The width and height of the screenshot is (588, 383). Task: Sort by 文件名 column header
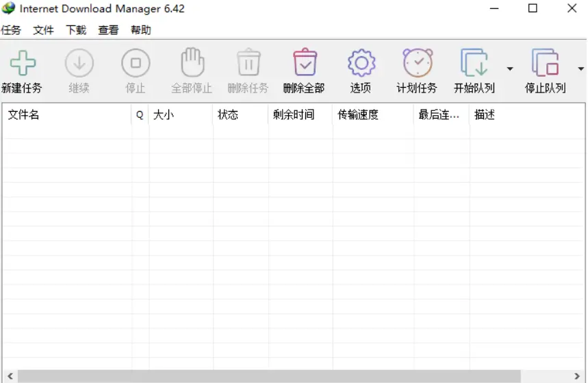[68, 114]
